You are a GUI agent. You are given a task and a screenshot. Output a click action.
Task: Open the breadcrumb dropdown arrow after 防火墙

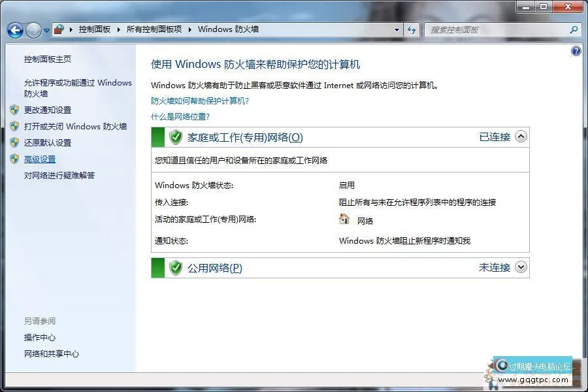click(x=396, y=29)
